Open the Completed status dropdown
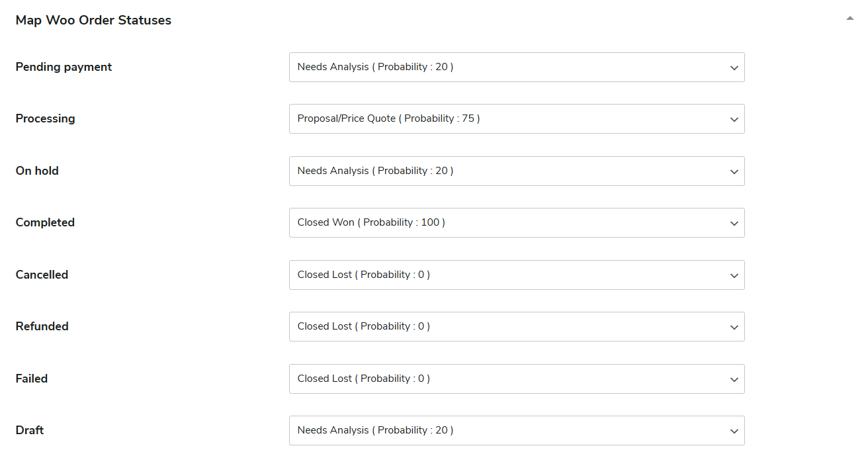This screenshot has width=868, height=458. coord(516,223)
